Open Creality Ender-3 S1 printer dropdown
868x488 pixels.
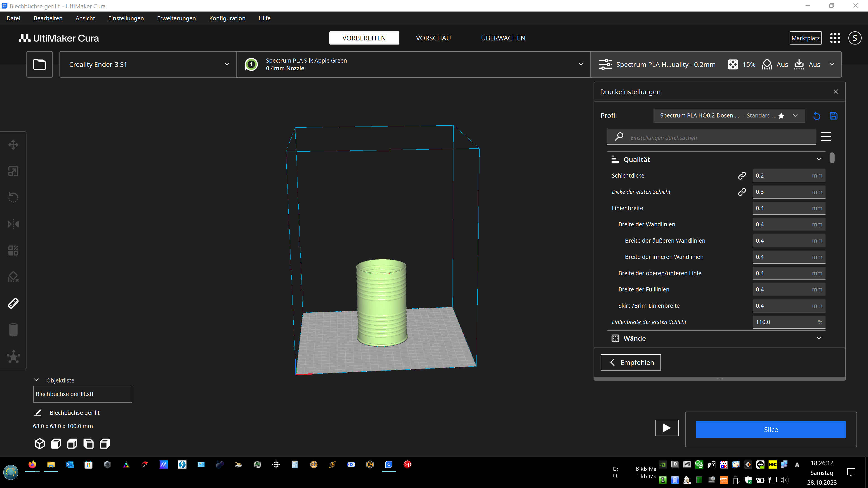coord(148,64)
